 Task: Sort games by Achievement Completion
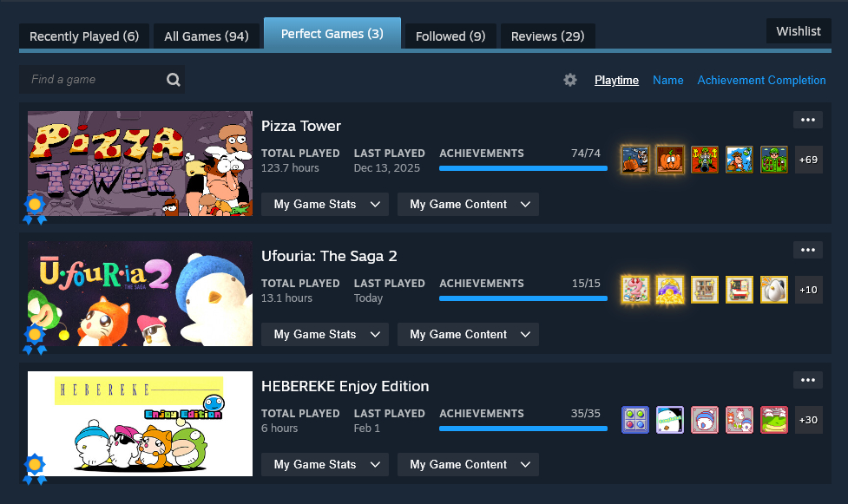pyautogui.click(x=761, y=80)
